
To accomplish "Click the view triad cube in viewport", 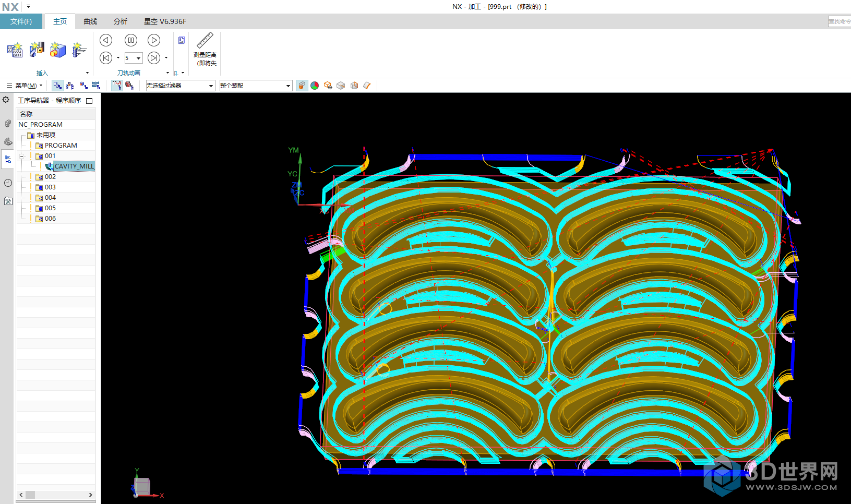I will [142, 487].
